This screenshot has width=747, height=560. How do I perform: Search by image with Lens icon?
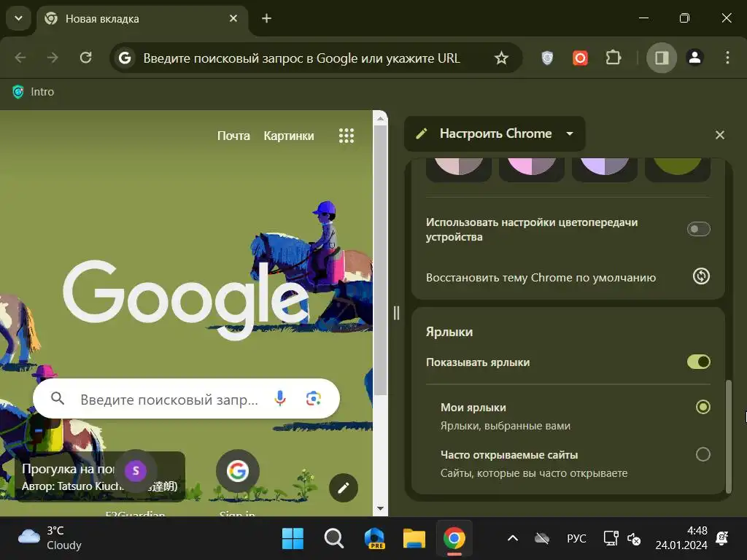coord(313,398)
